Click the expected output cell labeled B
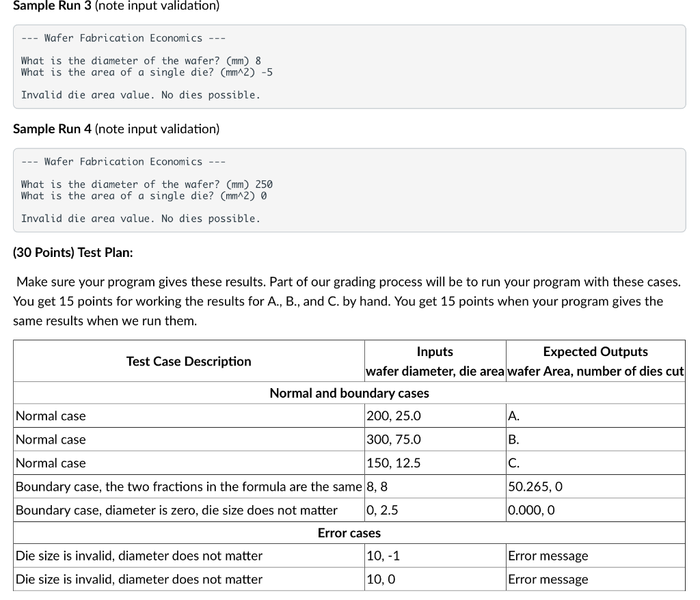 tap(513, 439)
